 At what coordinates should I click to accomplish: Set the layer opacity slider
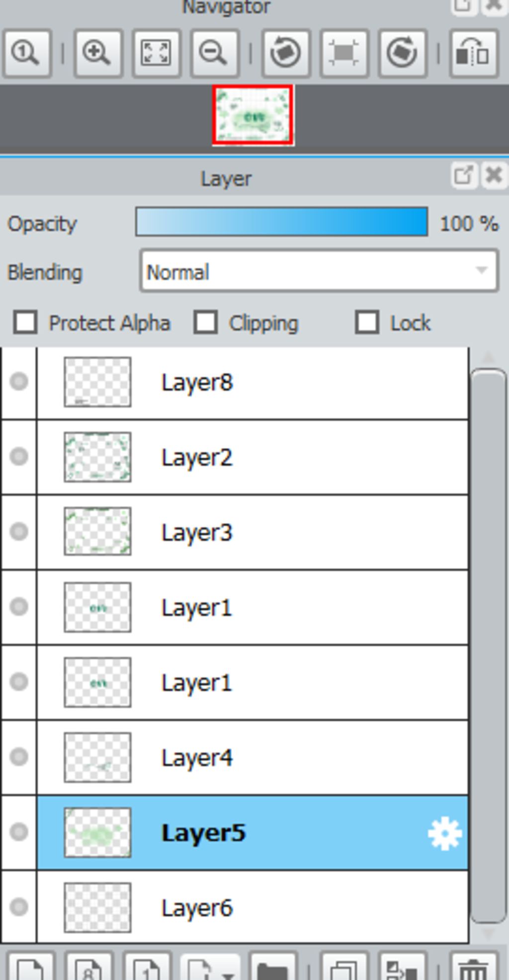pos(282,222)
